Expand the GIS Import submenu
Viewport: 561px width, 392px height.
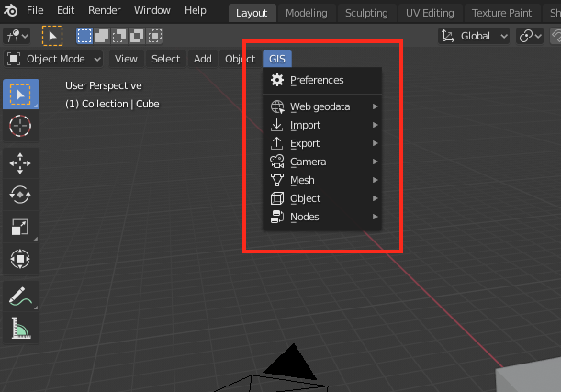pos(322,125)
